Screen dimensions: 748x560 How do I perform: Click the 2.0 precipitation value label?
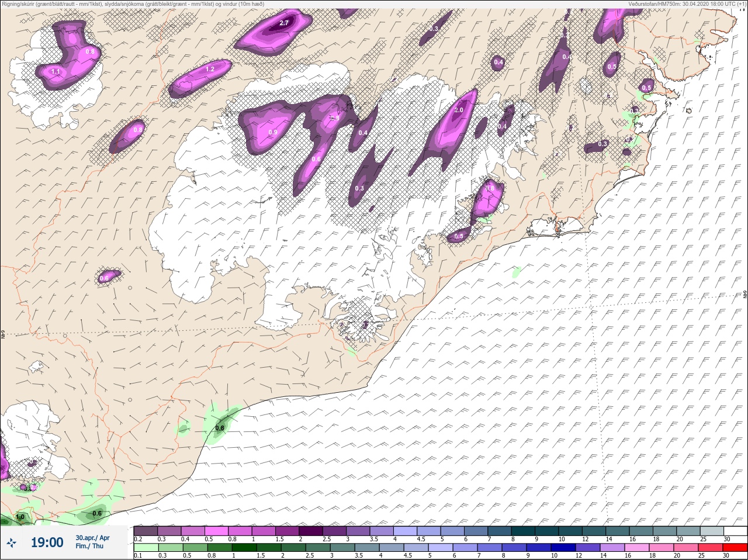click(459, 110)
